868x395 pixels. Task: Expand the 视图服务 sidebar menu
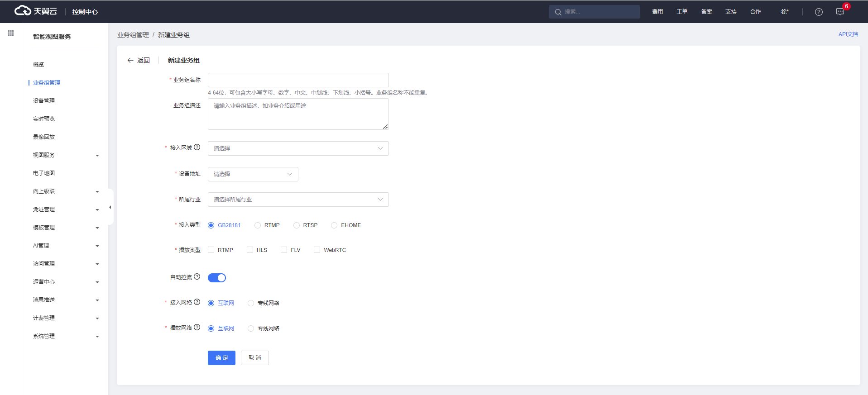[66, 155]
